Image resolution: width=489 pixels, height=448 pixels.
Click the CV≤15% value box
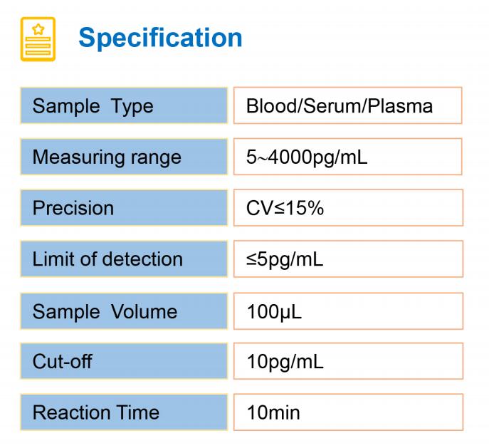[348, 208]
